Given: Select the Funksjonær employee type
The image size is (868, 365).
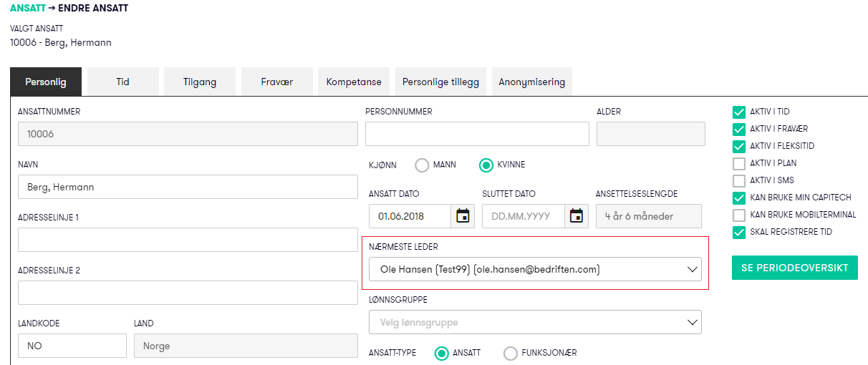Looking at the screenshot, I should [511, 353].
